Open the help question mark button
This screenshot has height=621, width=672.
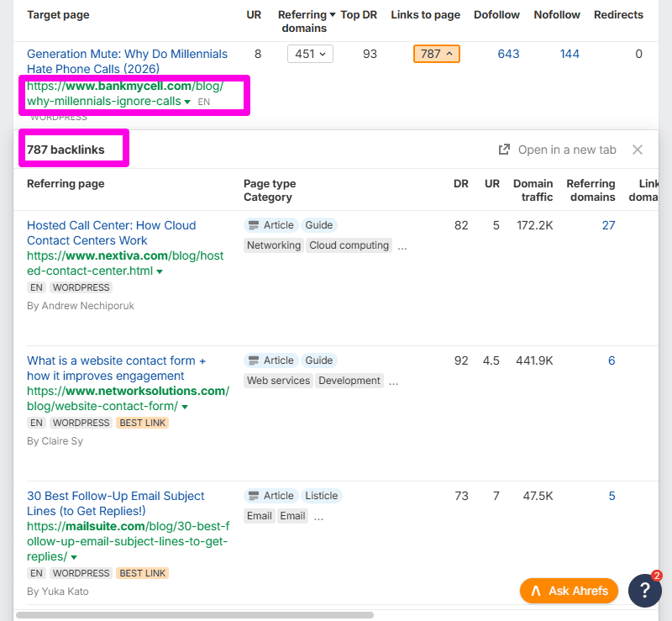point(644,591)
